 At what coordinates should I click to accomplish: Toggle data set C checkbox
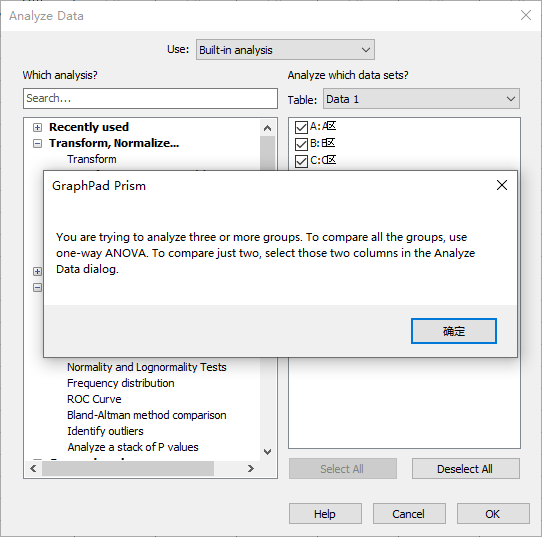[301, 161]
